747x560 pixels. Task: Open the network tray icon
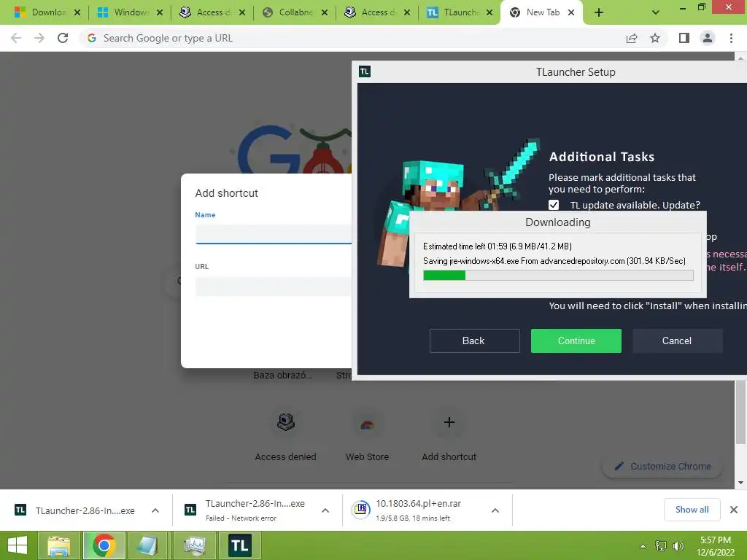pyautogui.click(x=661, y=546)
